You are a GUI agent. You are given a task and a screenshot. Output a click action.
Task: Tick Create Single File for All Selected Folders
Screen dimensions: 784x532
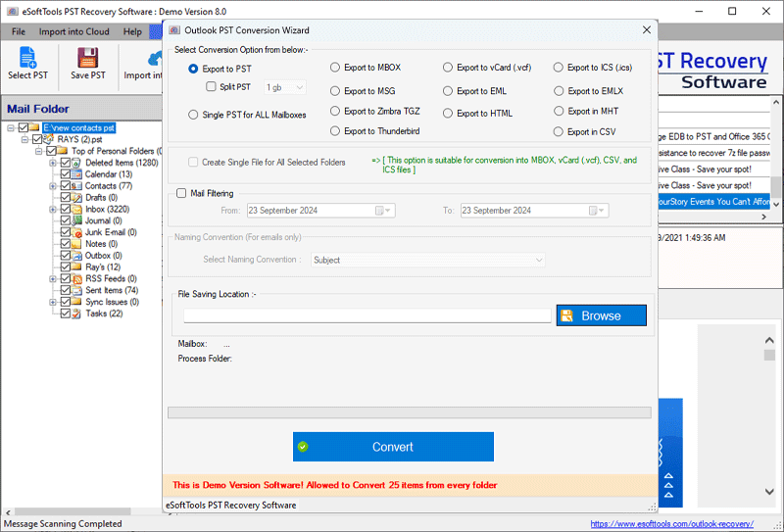tap(193, 162)
